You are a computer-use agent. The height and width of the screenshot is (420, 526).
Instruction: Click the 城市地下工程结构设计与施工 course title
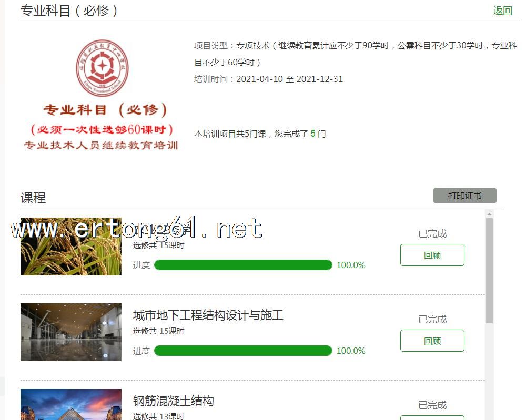click(208, 315)
